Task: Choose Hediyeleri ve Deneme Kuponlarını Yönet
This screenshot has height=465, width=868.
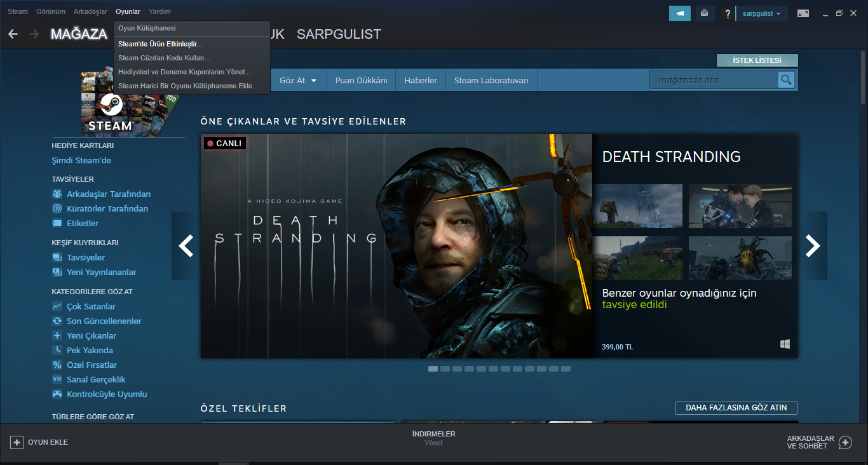Action: [192, 72]
